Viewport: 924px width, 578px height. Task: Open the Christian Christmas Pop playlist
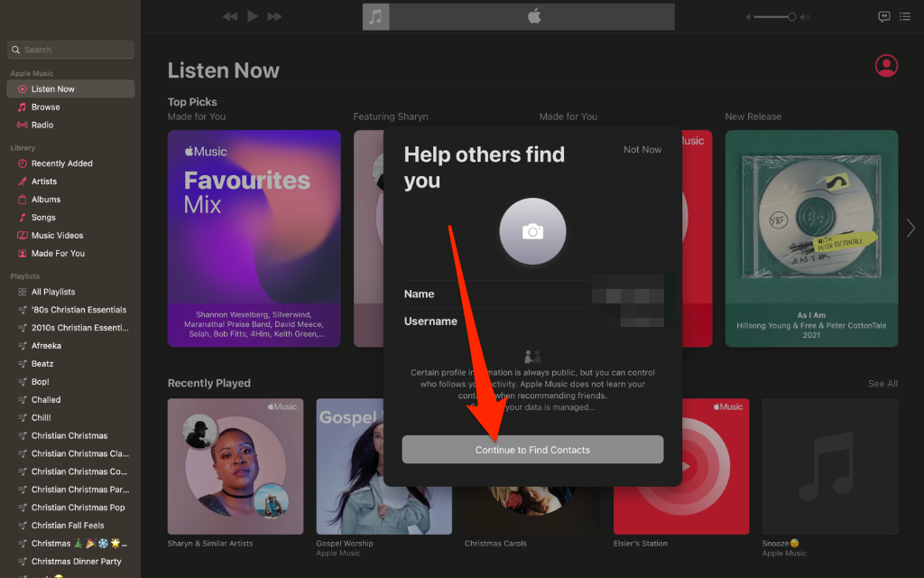(x=70, y=508)
